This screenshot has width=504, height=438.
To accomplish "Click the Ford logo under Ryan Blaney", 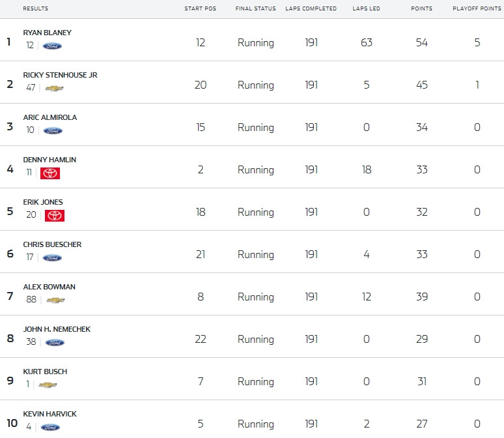I will point(52,46).
